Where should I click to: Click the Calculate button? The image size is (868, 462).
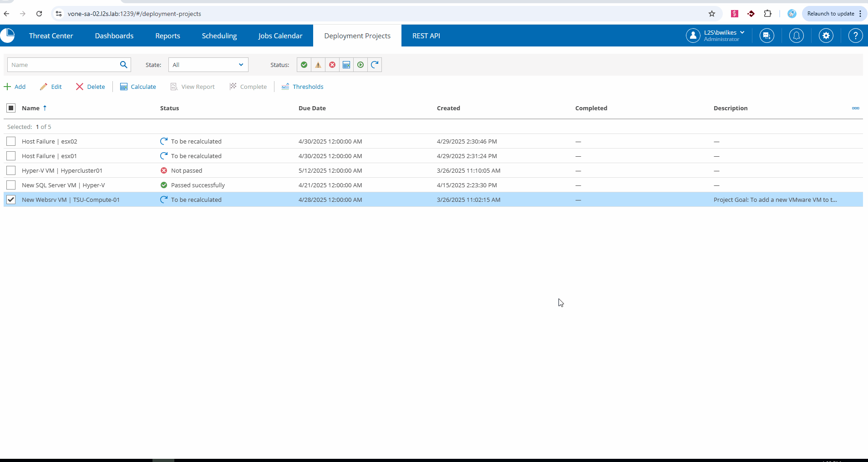[x=138, y=87]
